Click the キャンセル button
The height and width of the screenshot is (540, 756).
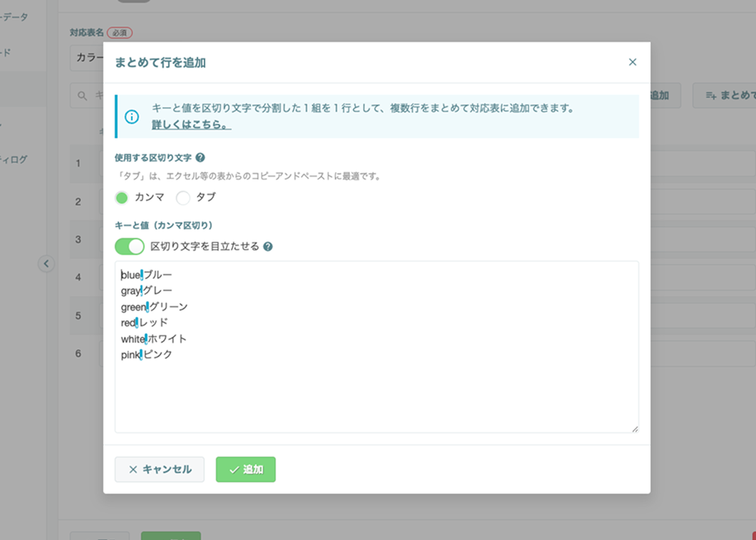(160, 469)
